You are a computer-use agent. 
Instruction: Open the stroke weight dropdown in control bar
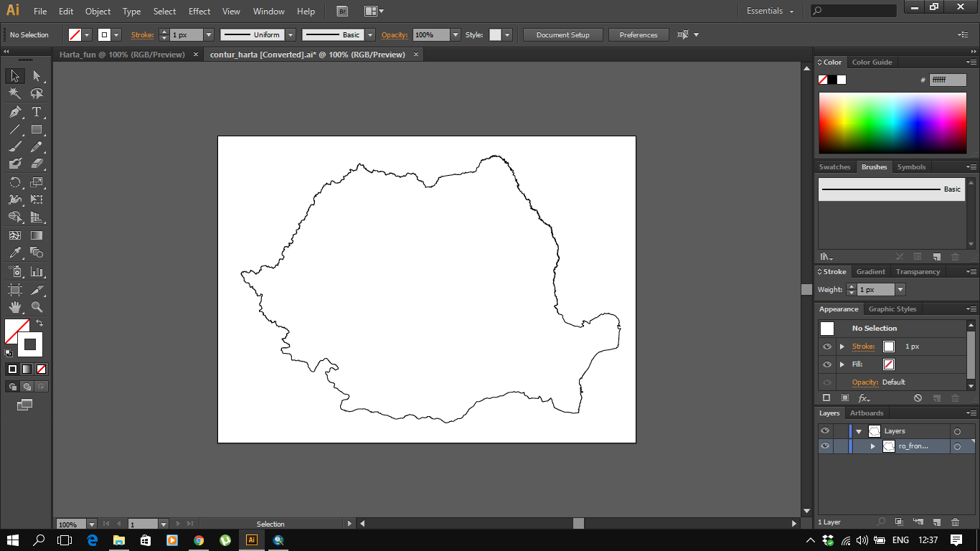[x=209, y=34]
